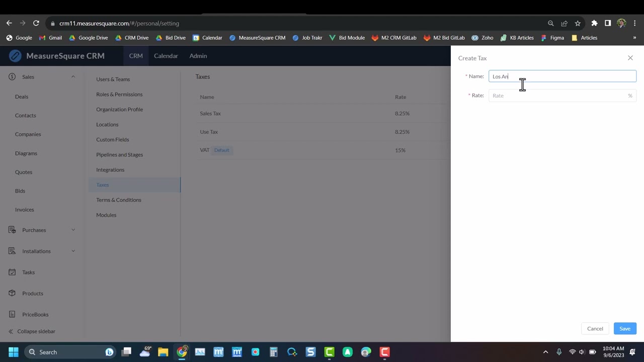Switch to the Calendar top tab
The height and width of the screenshot is (362, 644).
click(166, 56)
